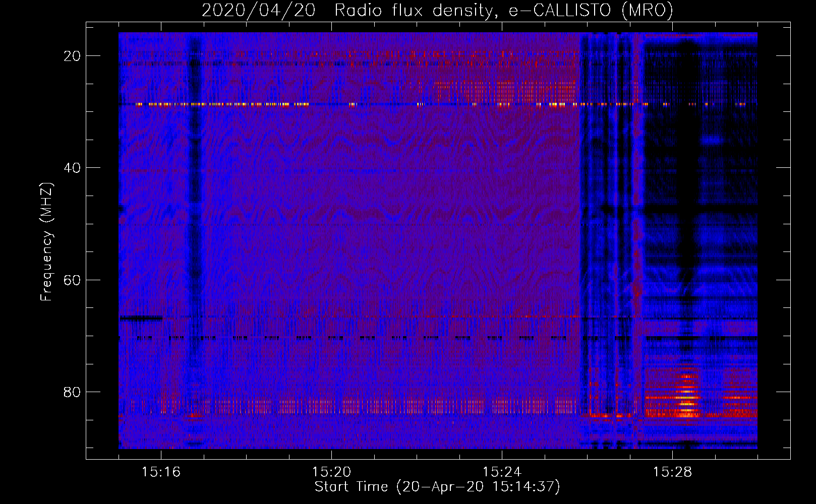Click the 40 MHz frequency tick label
Image resolution: width=816 pixels, height=504 pixels.
click(72, 168)
